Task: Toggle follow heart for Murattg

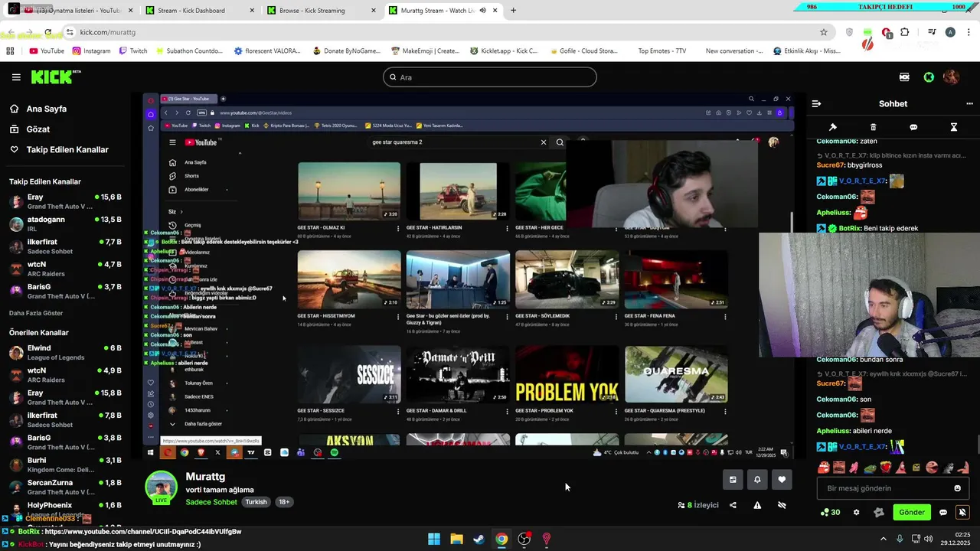Action: pos(782,480)
